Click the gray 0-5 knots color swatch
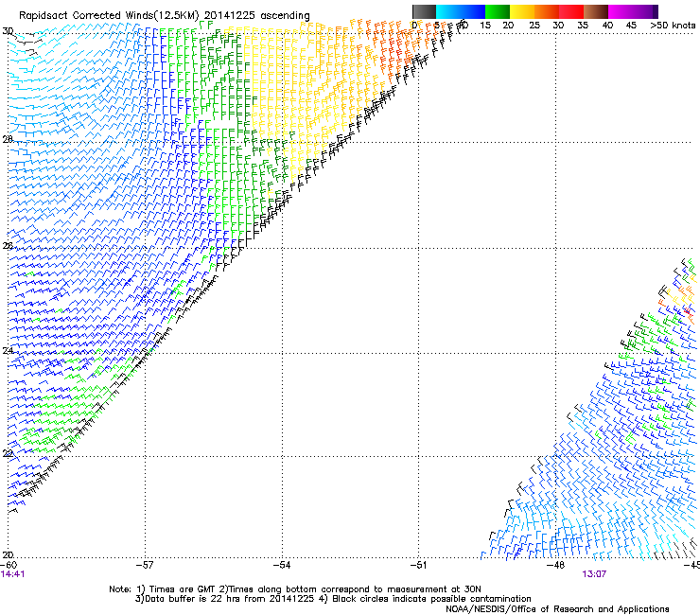The height and width of the screenshot is (615, 700). 424,11
